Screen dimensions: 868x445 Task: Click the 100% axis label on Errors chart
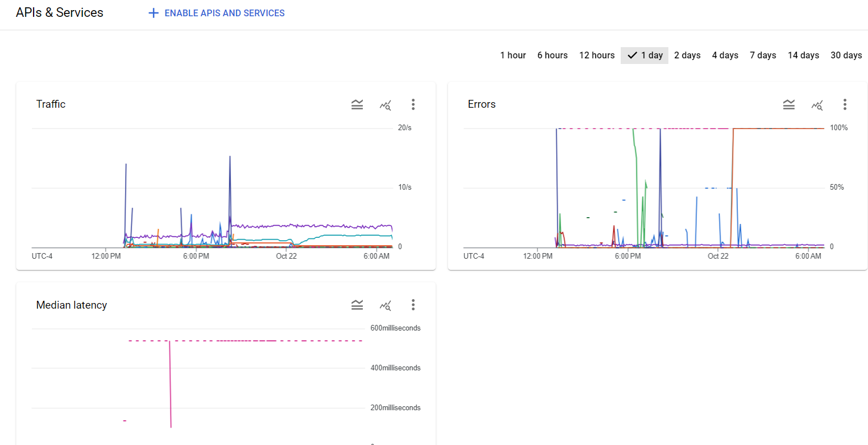(x=839, y=128)
